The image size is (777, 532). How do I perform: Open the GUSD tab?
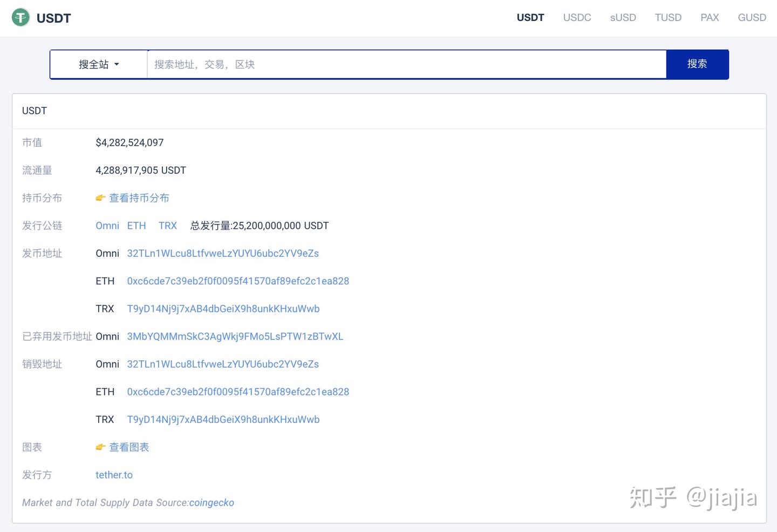pyautogui.click(x=752, y=18)
